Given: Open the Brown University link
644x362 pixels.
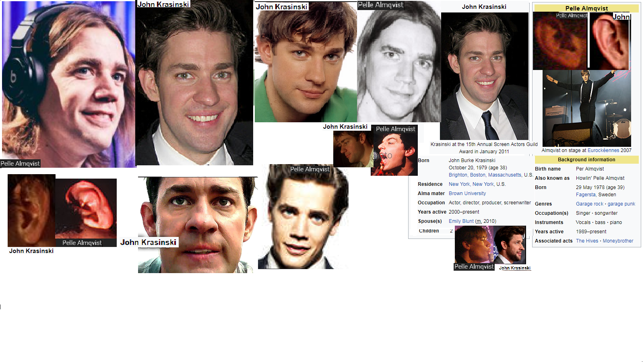Looking at the screenshot, I should coord(467,193).
